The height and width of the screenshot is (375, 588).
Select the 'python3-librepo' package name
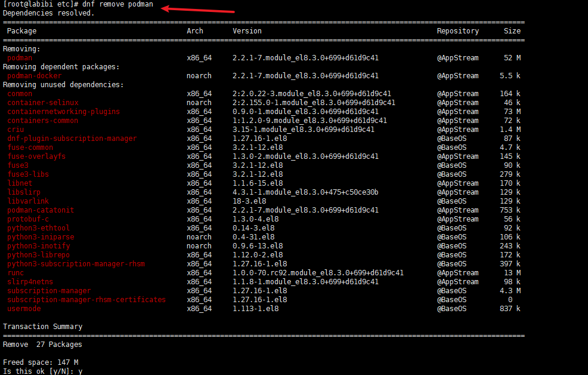[x=38, y=255]
